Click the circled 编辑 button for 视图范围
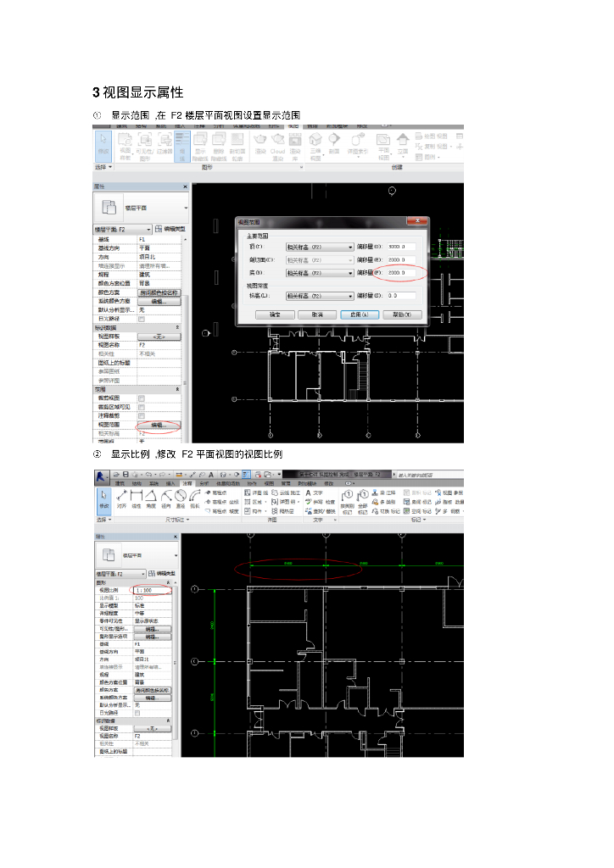The width and height of the screenshot is (614, 868). pos(158,425)
